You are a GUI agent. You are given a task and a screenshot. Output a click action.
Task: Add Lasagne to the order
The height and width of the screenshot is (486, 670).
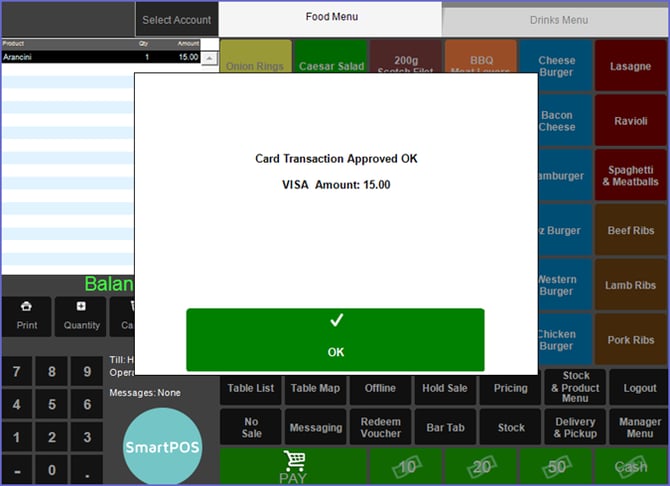click(630, 67)
